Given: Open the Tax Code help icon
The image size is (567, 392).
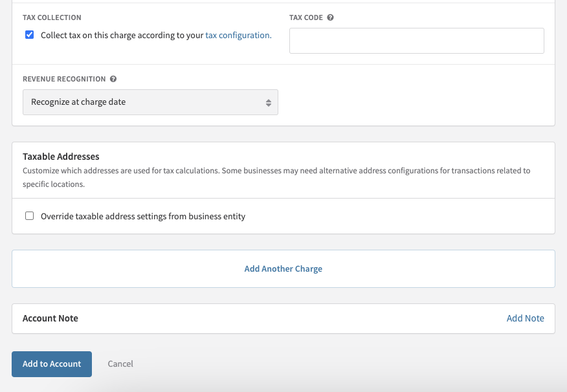Looking at the screenshot, I should 330,17.
